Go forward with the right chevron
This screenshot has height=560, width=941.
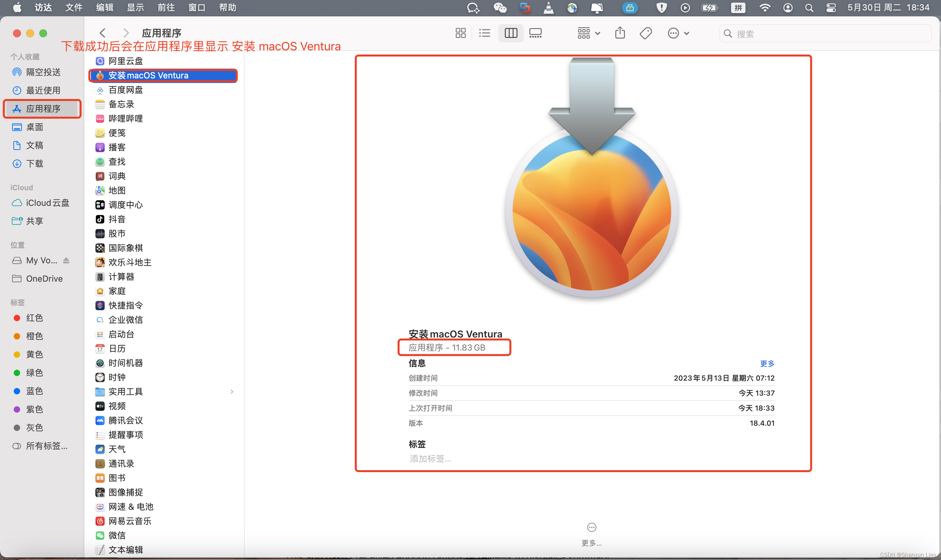click(126, 33)
